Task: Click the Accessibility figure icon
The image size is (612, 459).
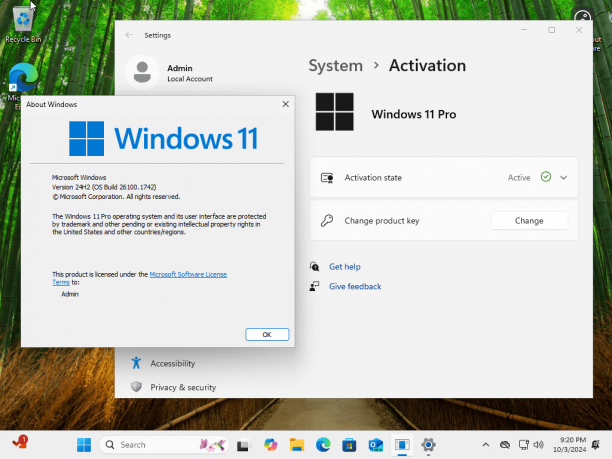Action: [136, 363]
